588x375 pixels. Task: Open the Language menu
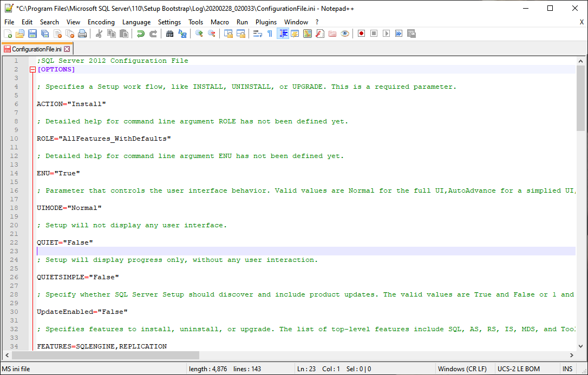[x=136, y=22]
